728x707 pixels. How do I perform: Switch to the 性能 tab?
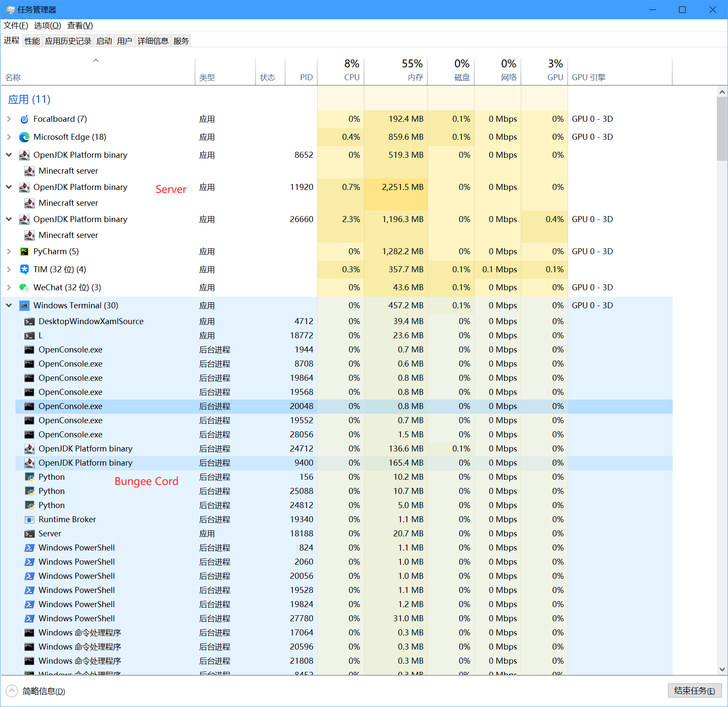[31, 40]
